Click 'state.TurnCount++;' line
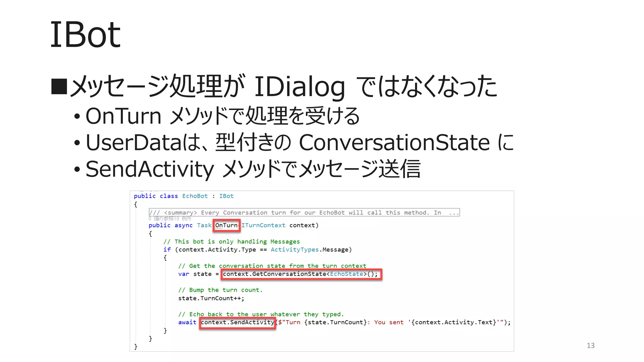 (211, 298)
